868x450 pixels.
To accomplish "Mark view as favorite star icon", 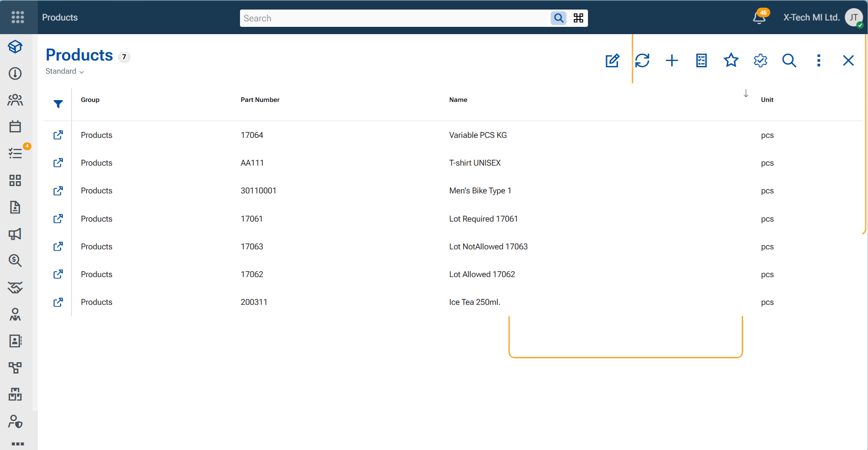I will (x=731, y=60).
